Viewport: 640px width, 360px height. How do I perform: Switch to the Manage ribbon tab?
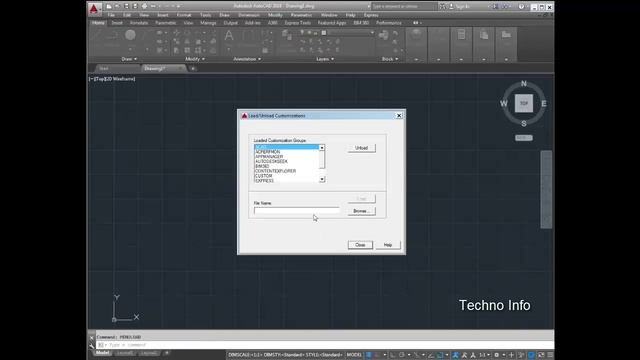(208, 23)
